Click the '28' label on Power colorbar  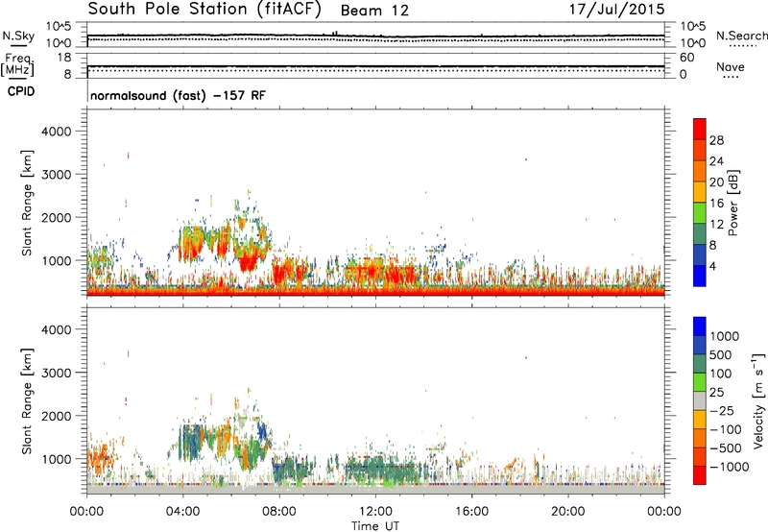pos(716,140)
